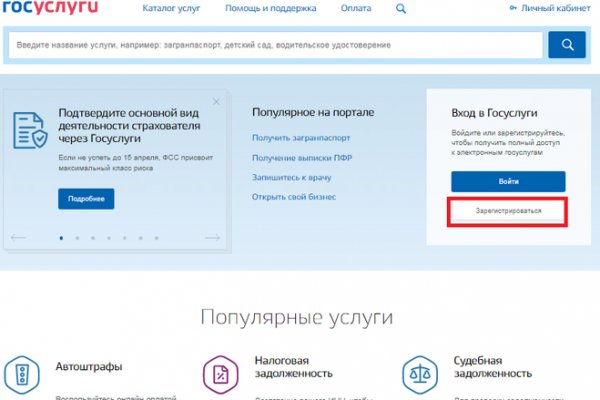
Task: Go to the next banner slide with right arrow
Action: (212, 238)
